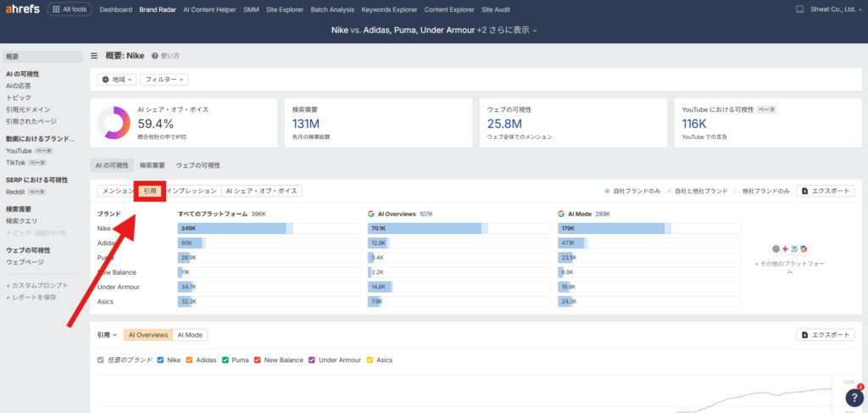
Task: Select the 引用元ドメイン sidebar link
Action: coord(28,109)
